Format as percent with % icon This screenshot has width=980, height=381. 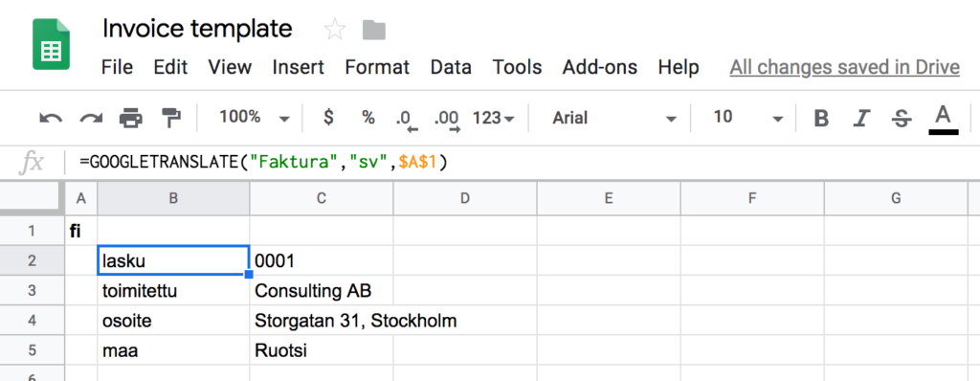tap(368, 117)
